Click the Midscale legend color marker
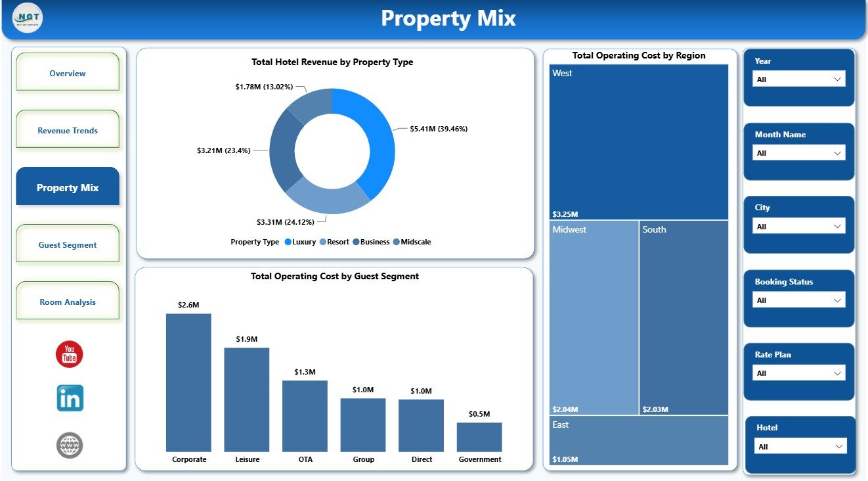 tap(396, 242)
